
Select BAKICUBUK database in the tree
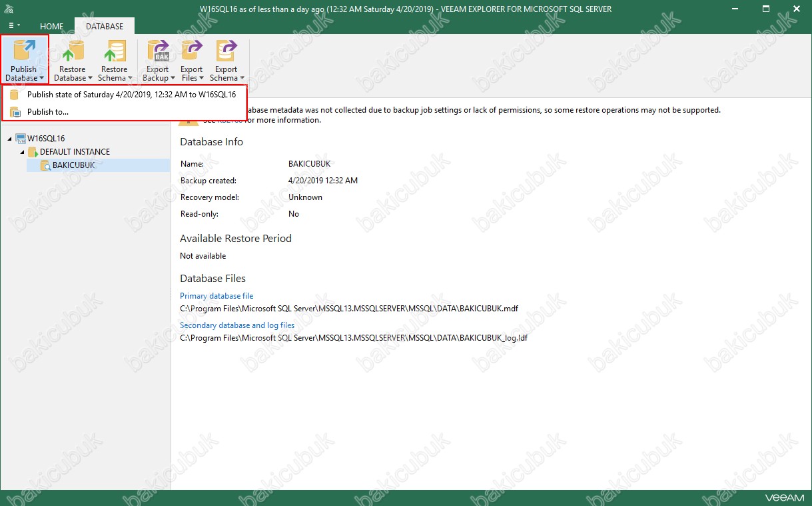(74, 165)
